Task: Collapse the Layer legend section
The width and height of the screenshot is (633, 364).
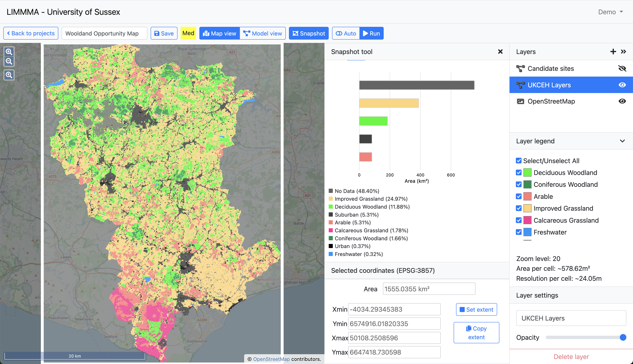Action: 622,141
